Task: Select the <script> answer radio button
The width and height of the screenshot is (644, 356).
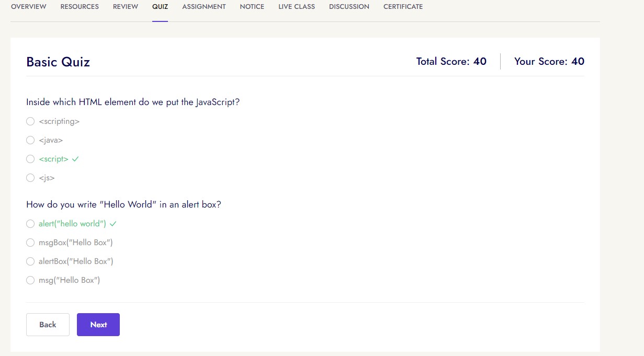Action: [30, 159]
